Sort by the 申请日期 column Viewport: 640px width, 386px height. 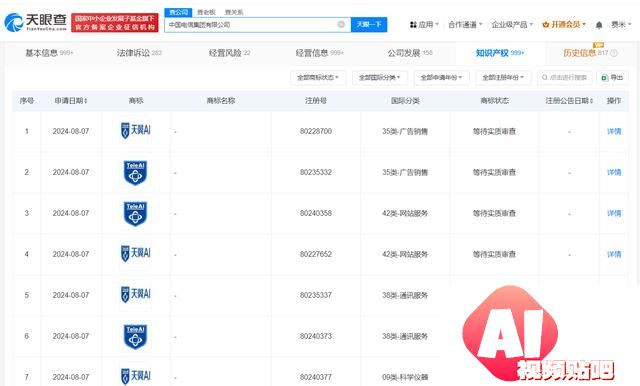click(x=71, y=101)
